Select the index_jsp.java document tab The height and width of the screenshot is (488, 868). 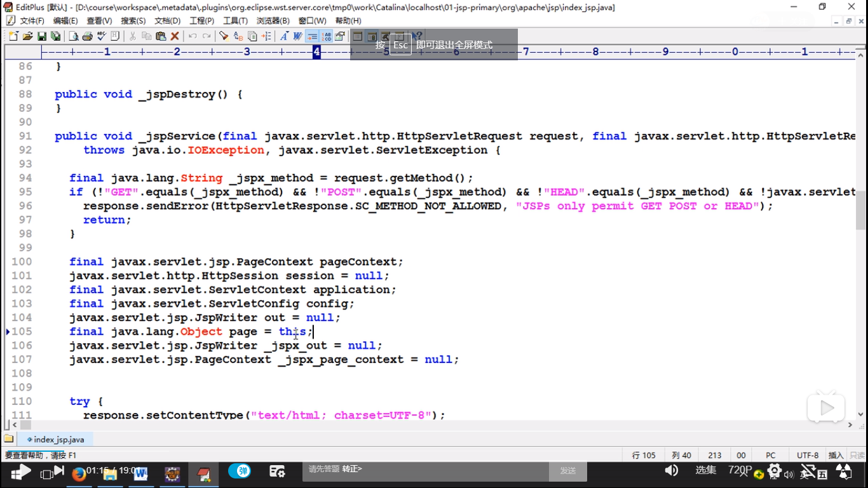pyautogui.click(x=57, y=439)
